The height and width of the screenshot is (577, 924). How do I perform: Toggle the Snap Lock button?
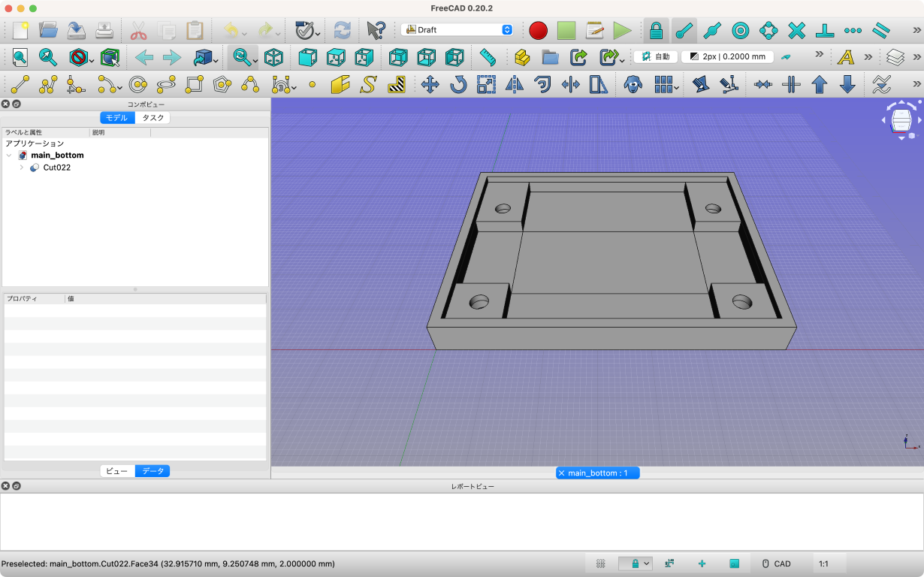point(656,30)
